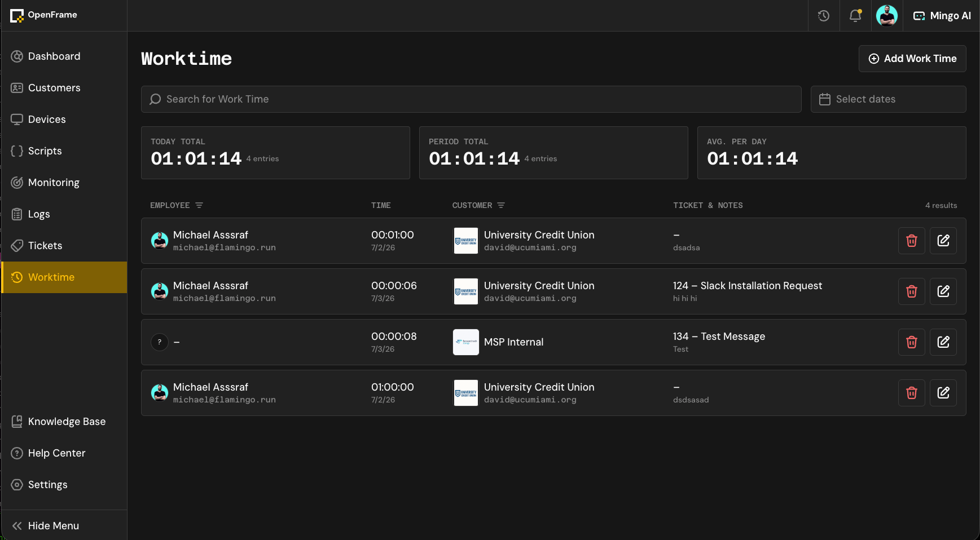Collapse sidebar with Hide Menu
Screen dimensions: 980x540
(x=64, y=525)
